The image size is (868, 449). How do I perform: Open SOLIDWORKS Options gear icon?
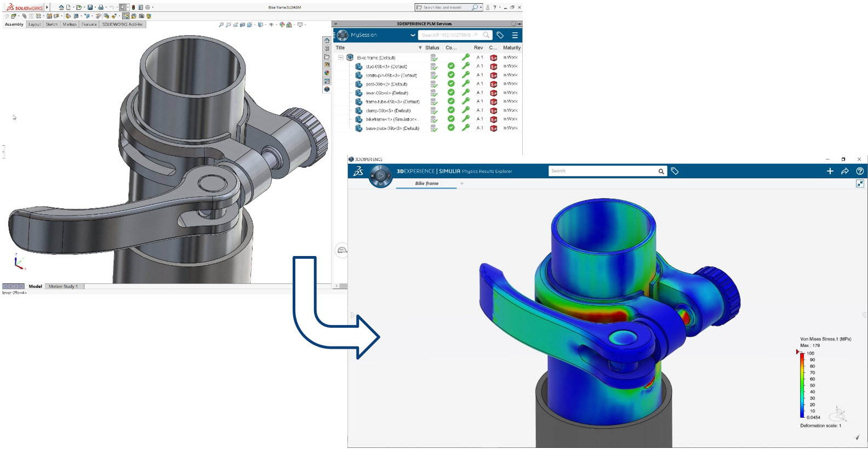tap(147, 7)
